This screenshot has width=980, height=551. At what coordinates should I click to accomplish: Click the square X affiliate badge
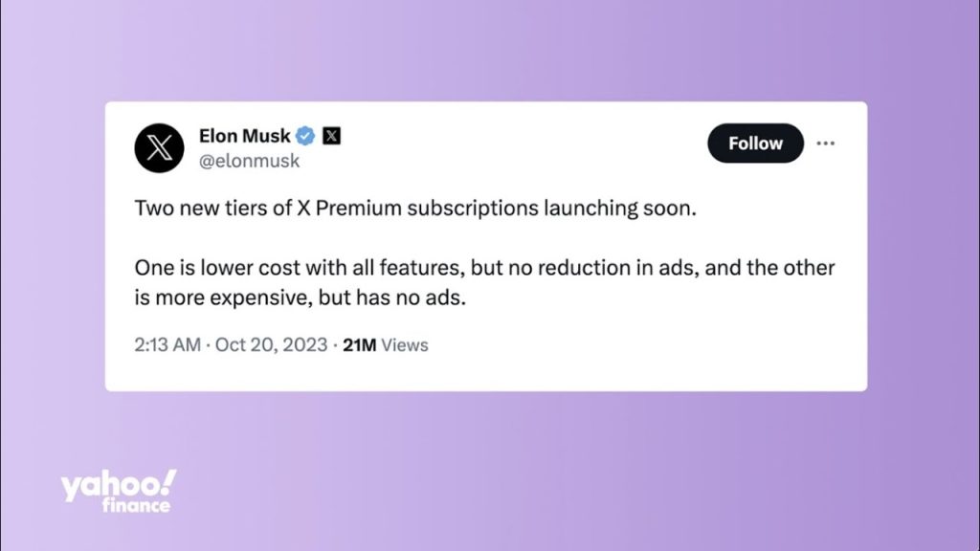(331, 135)
